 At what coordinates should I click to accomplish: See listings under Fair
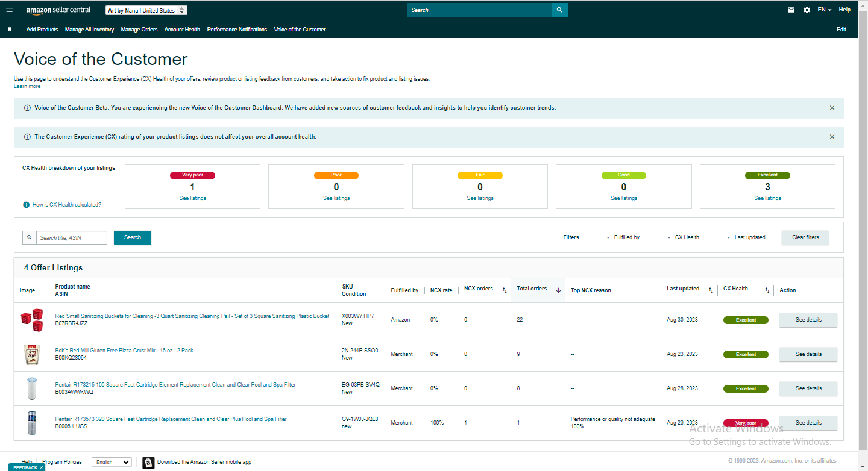point(480,198)
